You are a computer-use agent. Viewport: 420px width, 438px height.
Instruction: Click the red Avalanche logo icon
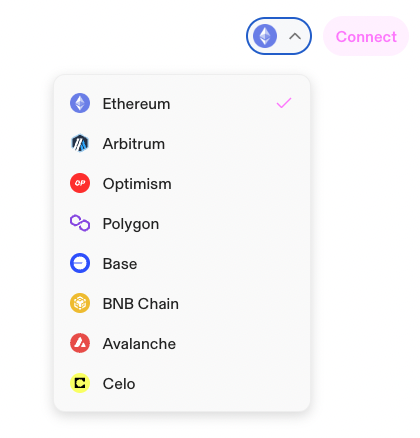click(x=80, y=343)
